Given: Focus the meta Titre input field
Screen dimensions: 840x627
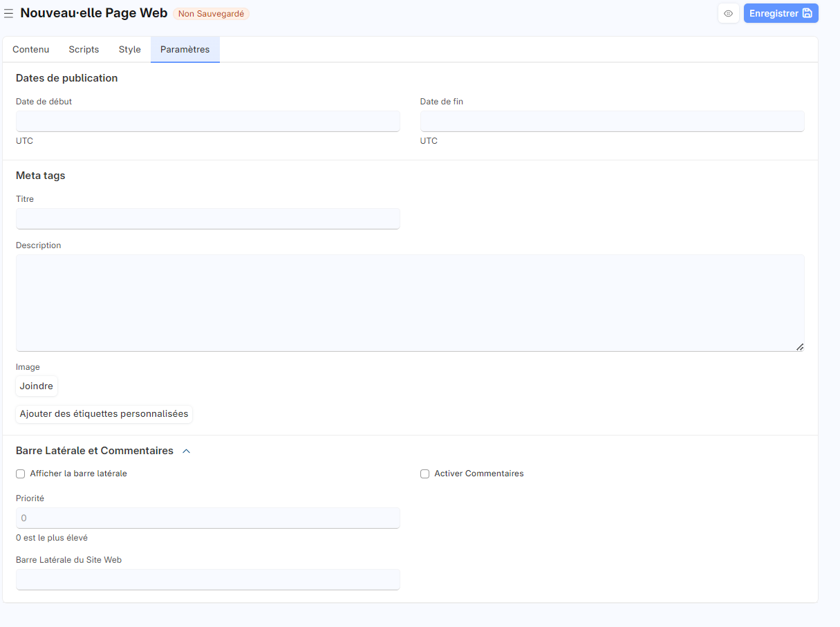Looking at the screenshot, I should coord(207,219).
